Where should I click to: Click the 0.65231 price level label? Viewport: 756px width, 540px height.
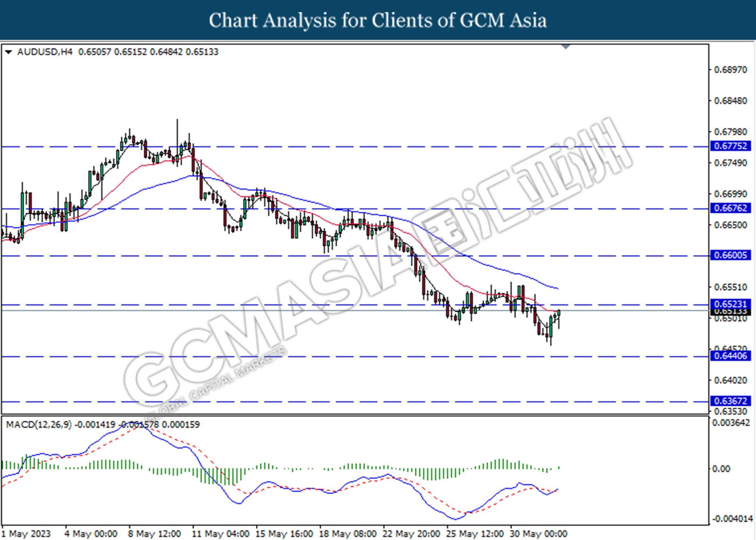click(x=730, y=304)
